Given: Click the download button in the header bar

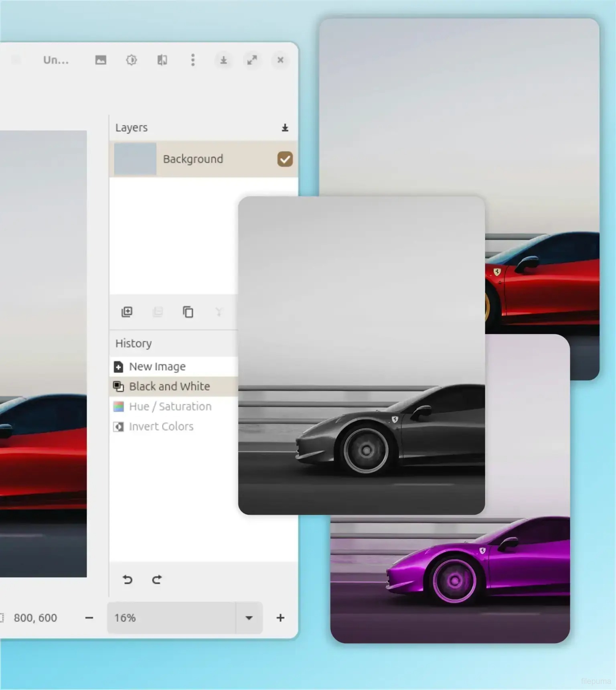Looking at the screenshot, I should pyautogui.click(x=223, y=60).
